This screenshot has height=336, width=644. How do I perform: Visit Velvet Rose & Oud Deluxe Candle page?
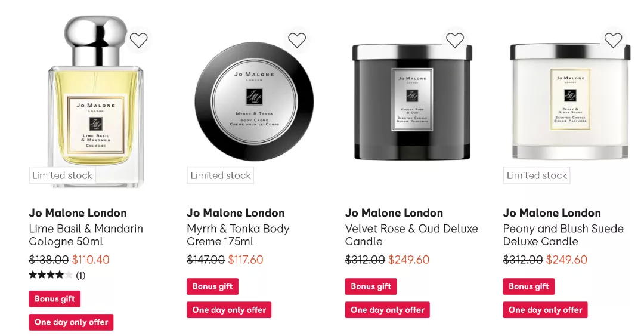411,235
